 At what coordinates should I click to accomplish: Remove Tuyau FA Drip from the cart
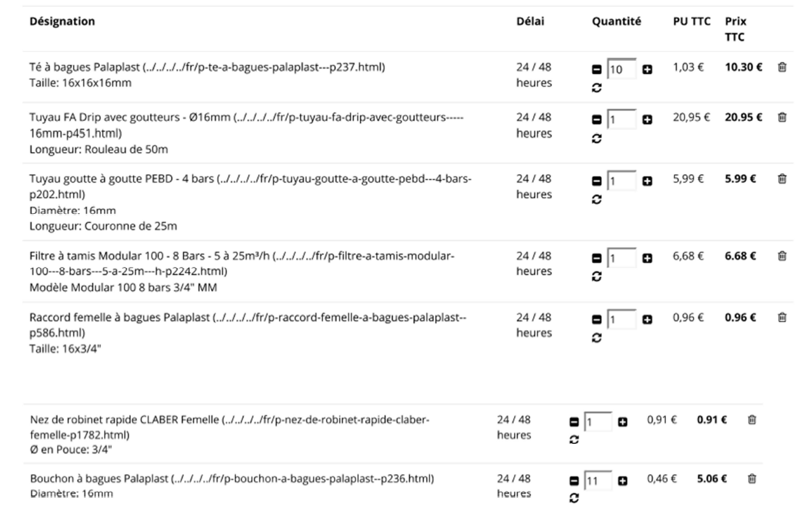(x=781, y=117)
